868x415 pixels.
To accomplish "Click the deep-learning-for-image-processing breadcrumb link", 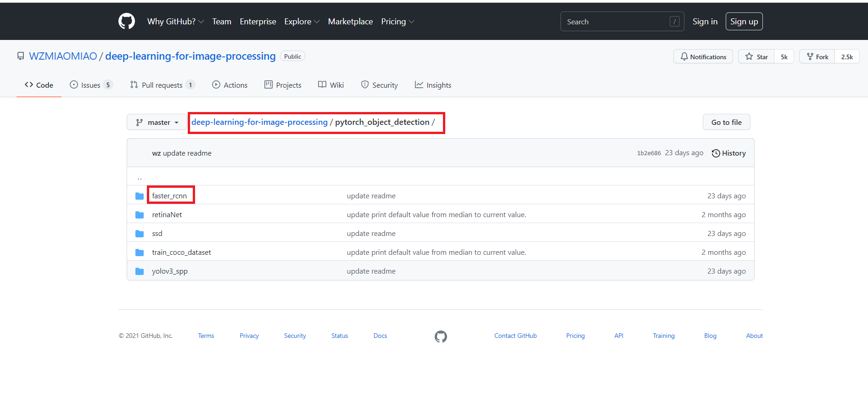I will (259, 122).
